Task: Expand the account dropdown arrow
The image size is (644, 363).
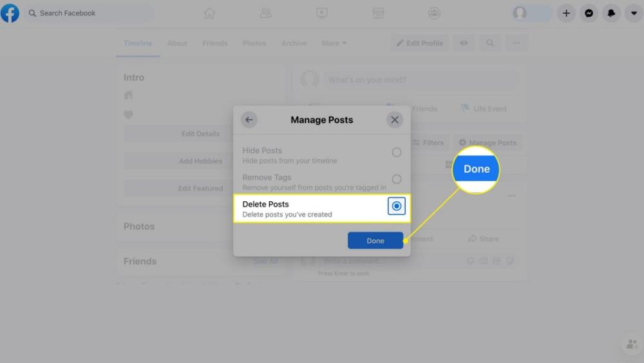Action: click(x=634, y=13)
